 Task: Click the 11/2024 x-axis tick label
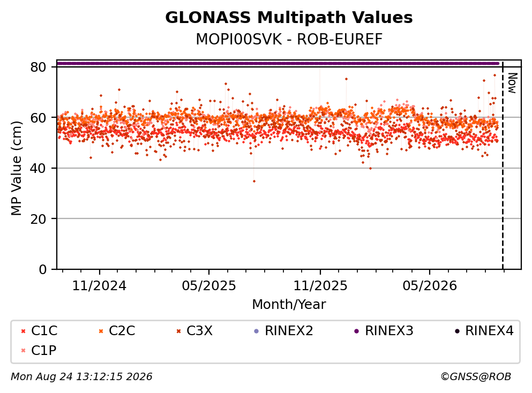pyautogui.click(x=100, y=286)
